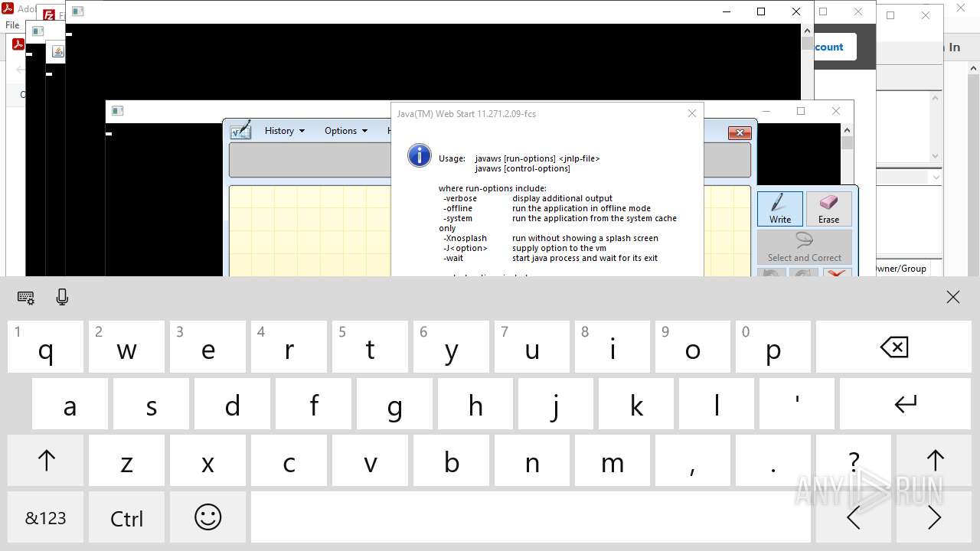Tap the right Shift key

pos(934,461)
